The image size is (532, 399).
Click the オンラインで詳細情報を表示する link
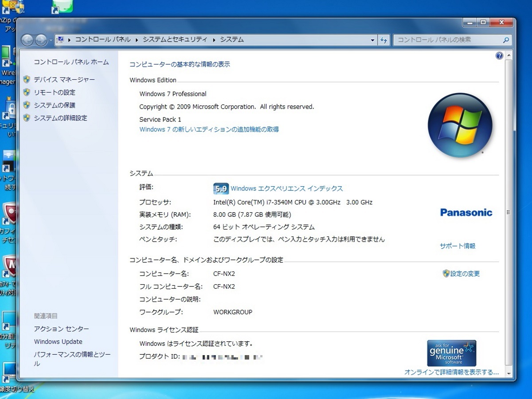tap(451, 372)
